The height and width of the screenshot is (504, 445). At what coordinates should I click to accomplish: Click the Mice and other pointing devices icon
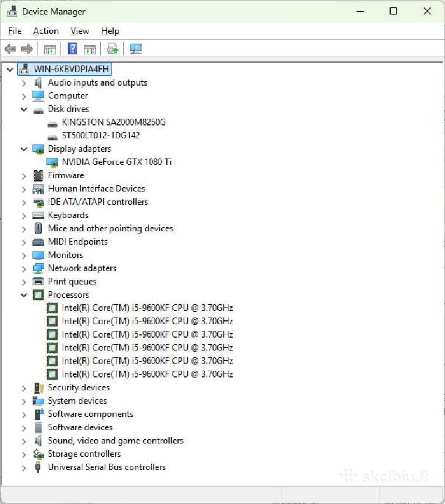point(38,228)
